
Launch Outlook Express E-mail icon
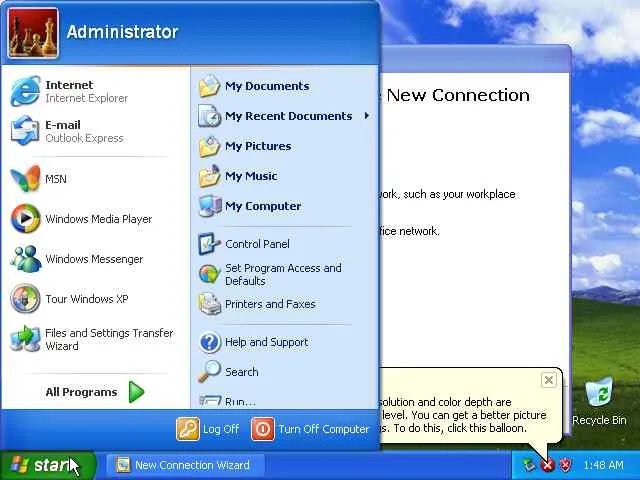pyautogui.click(x=25, y=131)
